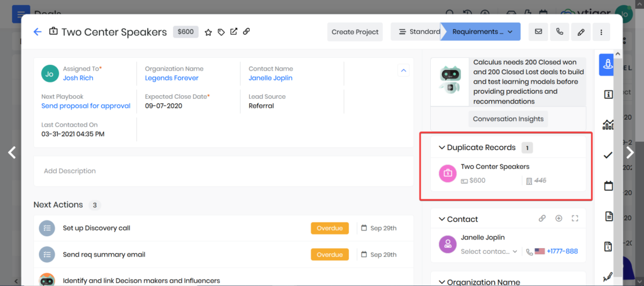Open the Requirements stage dropdown

[x=480, y=31]
